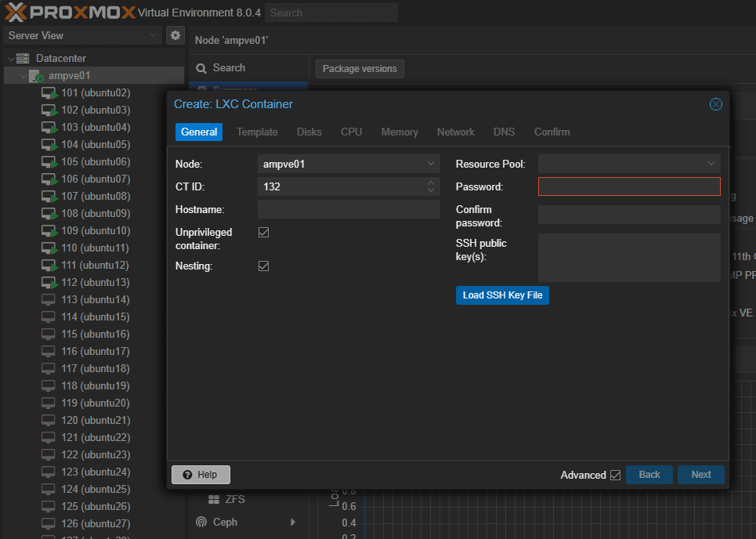Open the Server View selector
756x539 pixels.
coord(81,35)
